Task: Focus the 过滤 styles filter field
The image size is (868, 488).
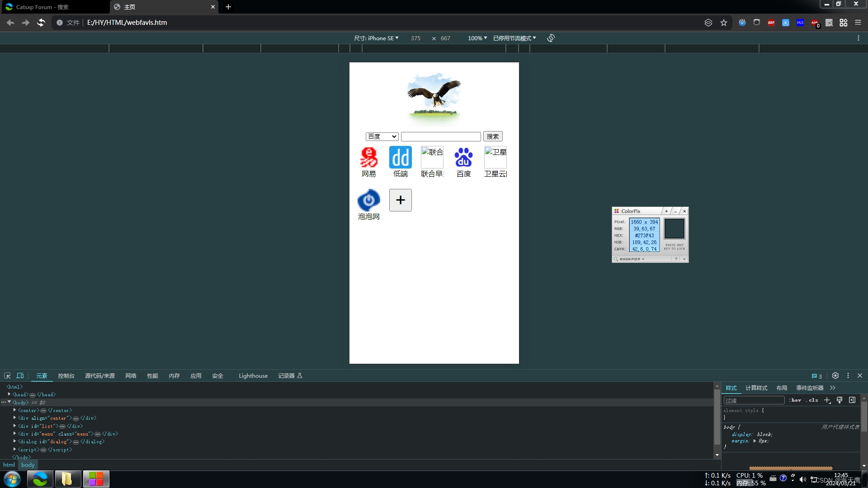Action: [x=754, y=400]
